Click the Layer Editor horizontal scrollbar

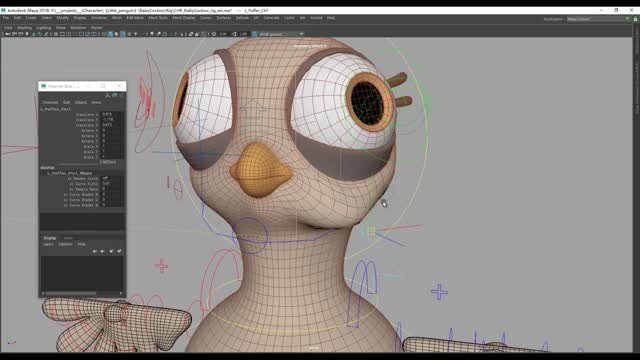pyautogui.click(x=70, y=293)
